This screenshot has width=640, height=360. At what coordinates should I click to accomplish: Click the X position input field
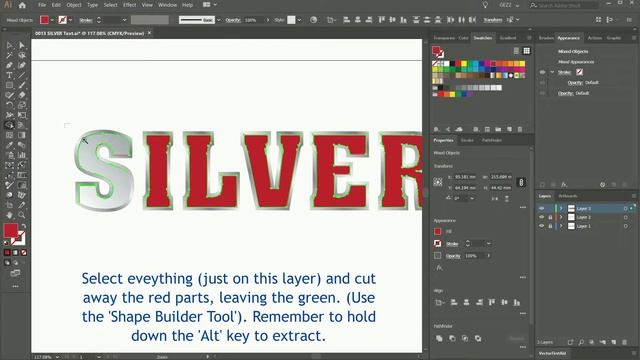coord(465,177)
